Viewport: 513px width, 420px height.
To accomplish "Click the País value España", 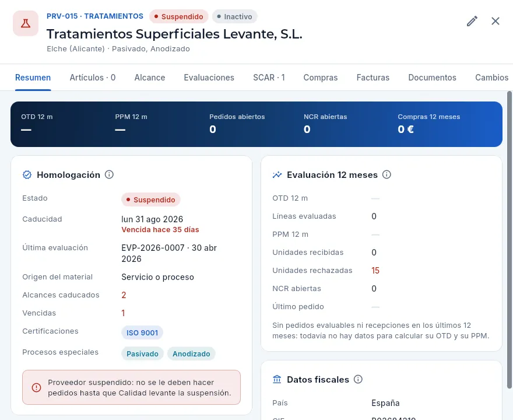I will pyautogui.click(x=385, y=403).
